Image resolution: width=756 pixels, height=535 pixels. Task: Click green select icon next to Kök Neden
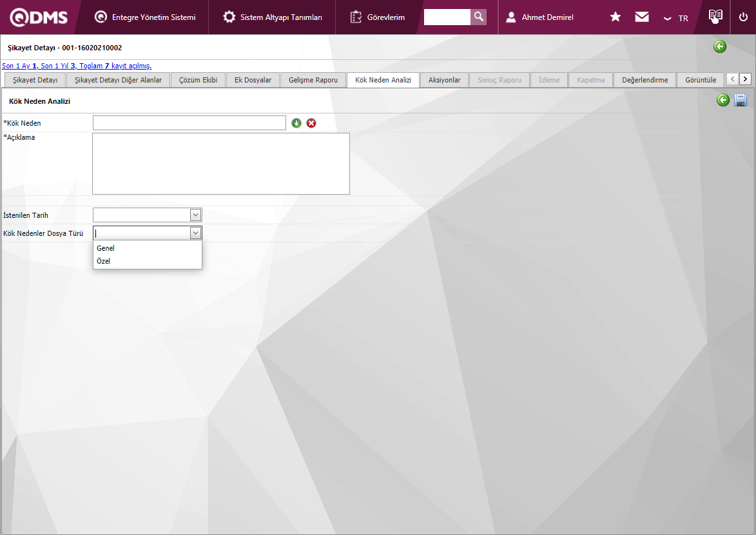click(x=296, y=123)
